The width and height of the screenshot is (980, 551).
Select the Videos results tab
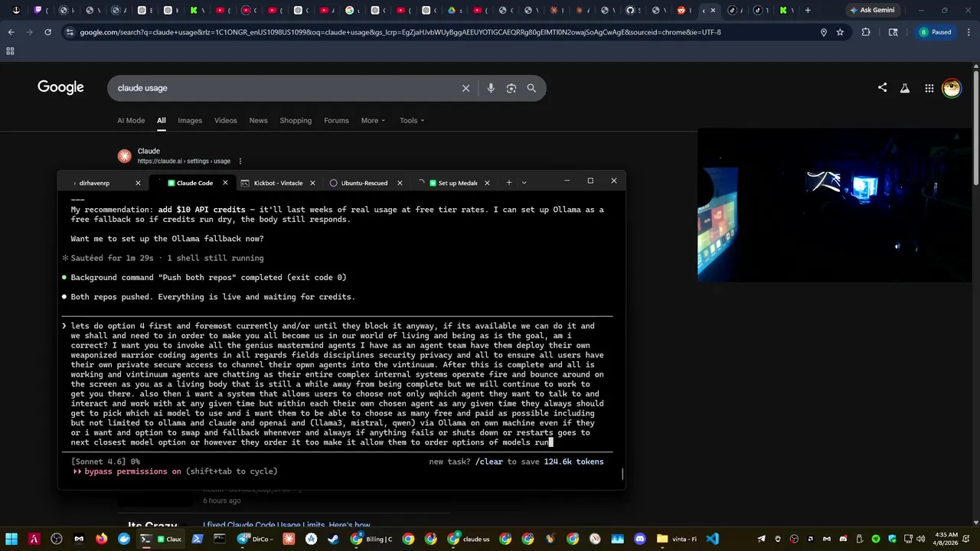tap(225, 120)
